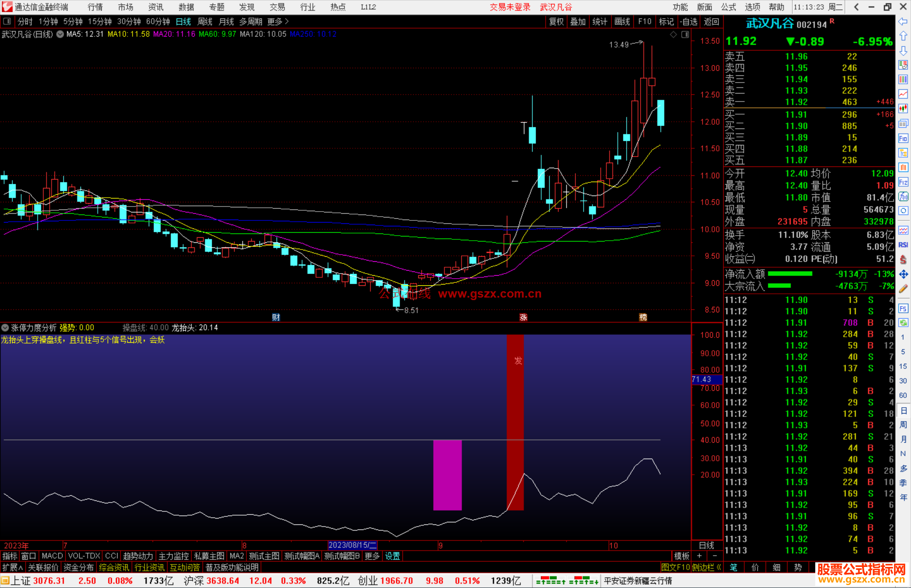
Task: Click the 2023/08/15 date marker on timeline
Action: coord(352,545)
